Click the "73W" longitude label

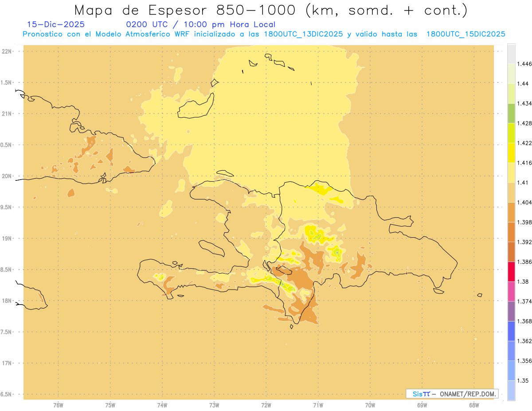click(x=214, y=405)
